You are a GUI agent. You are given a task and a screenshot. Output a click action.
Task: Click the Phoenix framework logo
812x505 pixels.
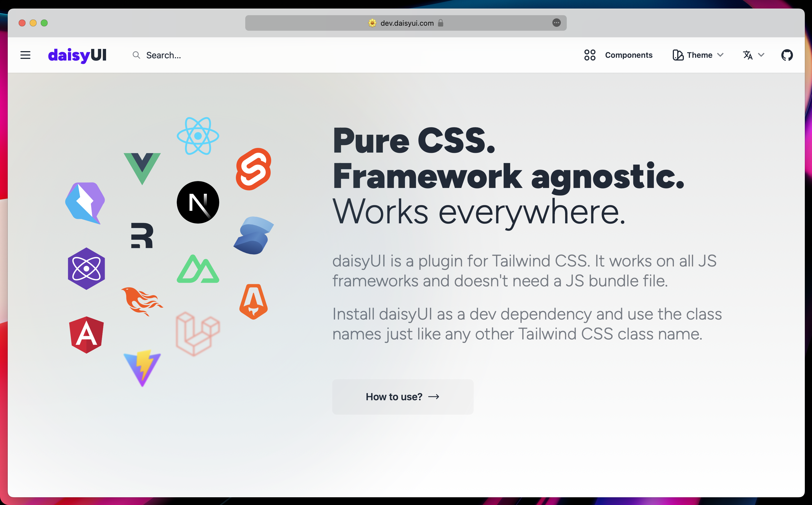pos(142,301)
